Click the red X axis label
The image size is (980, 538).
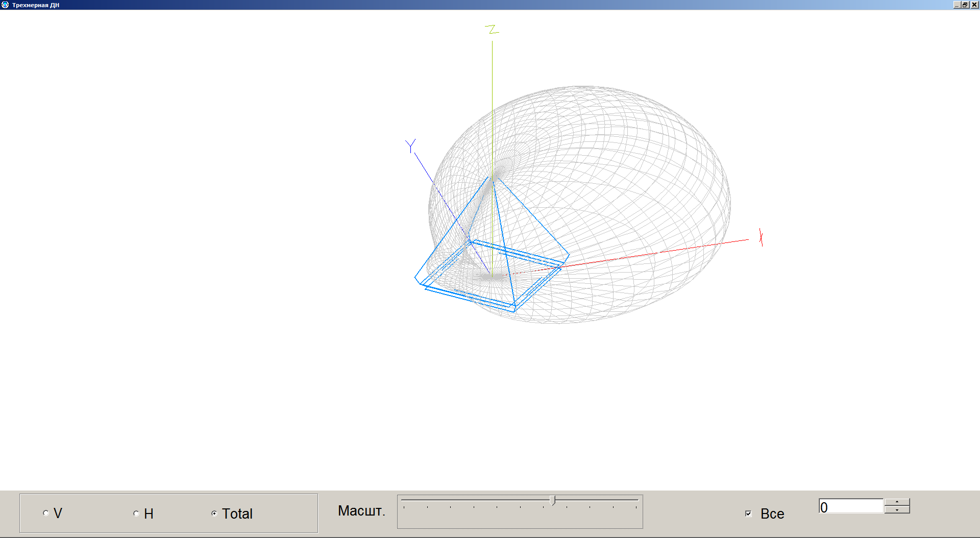coord(761,237)
